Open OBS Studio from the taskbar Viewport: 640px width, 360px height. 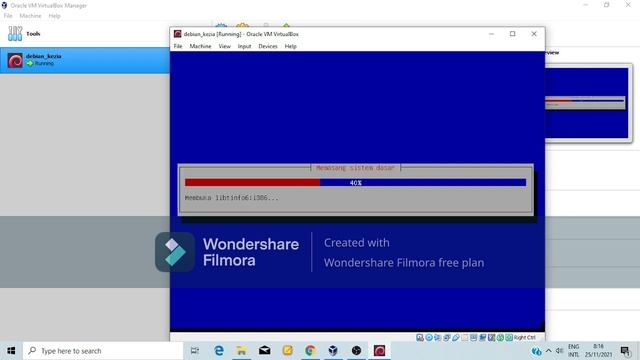pyautogui.click(x=356, y=351)
